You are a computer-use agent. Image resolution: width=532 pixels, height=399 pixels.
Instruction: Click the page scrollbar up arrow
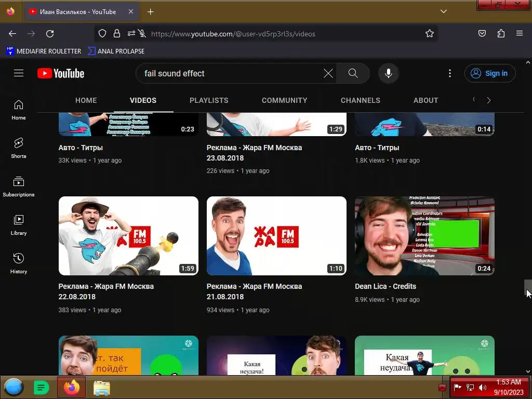[x=528, y=62]
